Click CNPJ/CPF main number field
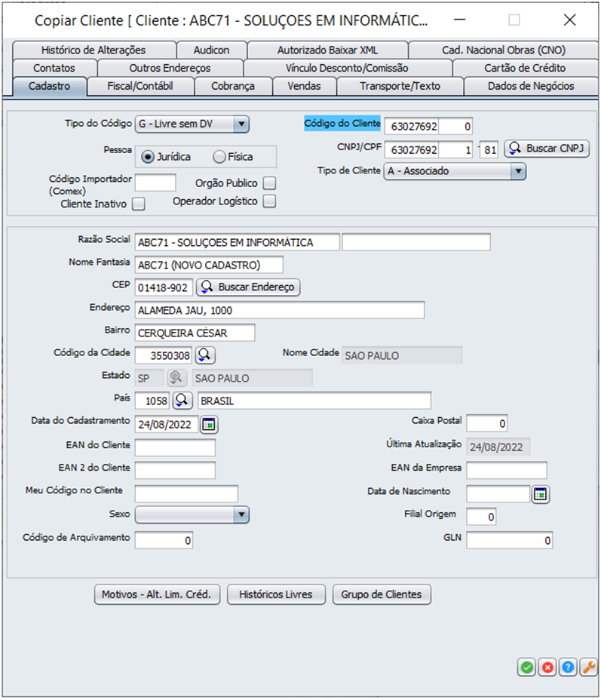601x700 pixels. coord(411,149)
